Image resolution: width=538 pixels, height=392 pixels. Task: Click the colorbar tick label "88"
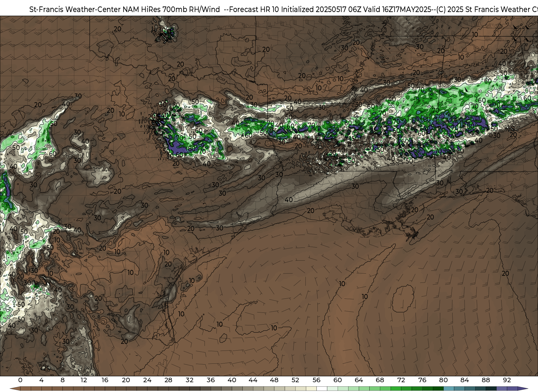486,380
